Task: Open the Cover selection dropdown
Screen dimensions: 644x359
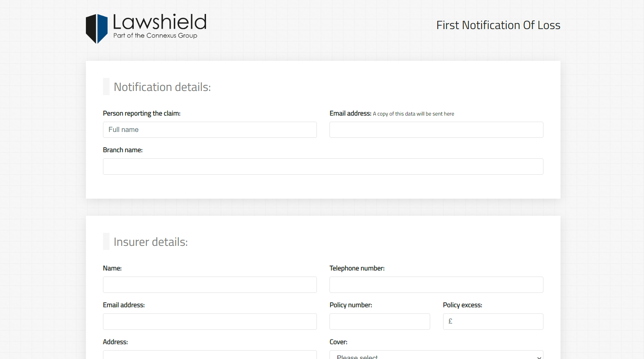Action: click(x=436, y=356)
